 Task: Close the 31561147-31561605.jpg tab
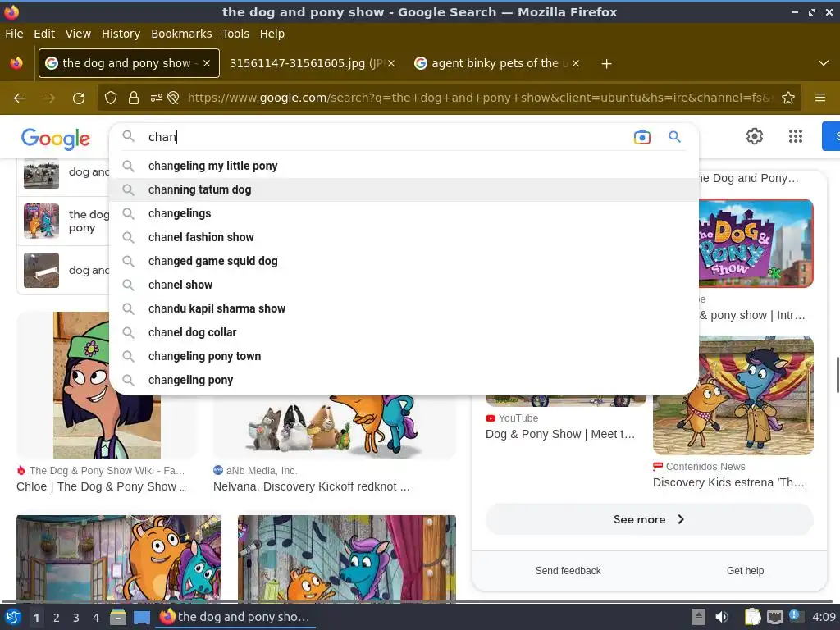point(391,63)
